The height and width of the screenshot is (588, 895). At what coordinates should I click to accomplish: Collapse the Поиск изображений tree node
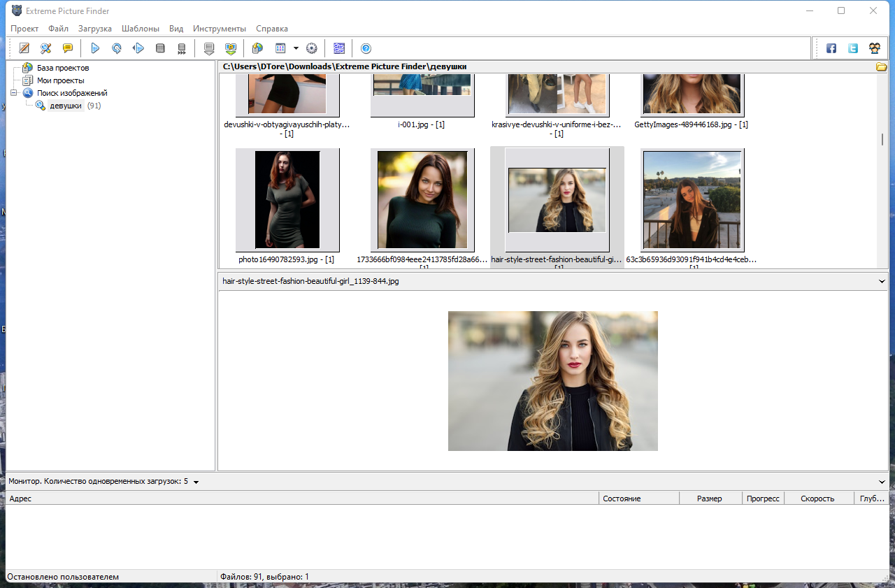click(14, 93)
